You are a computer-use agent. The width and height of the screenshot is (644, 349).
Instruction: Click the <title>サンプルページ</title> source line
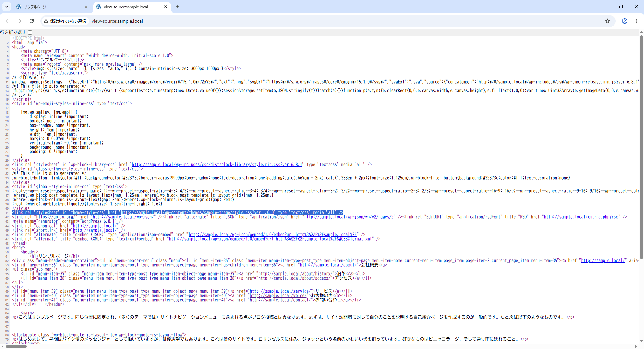click(x=52, y=60)
